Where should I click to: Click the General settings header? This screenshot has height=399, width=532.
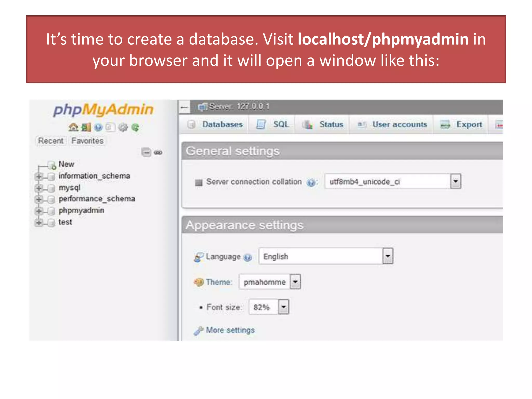[343, 151]
